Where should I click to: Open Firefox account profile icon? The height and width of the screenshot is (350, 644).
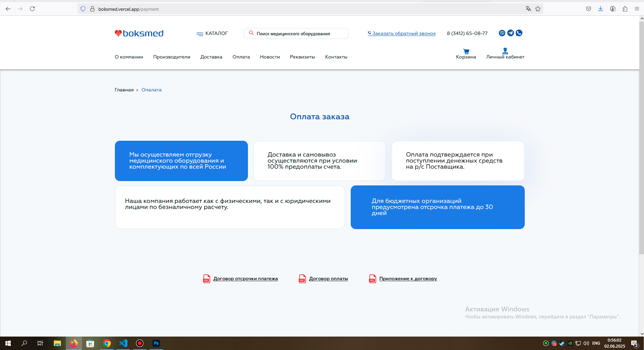tap(613, 9)
